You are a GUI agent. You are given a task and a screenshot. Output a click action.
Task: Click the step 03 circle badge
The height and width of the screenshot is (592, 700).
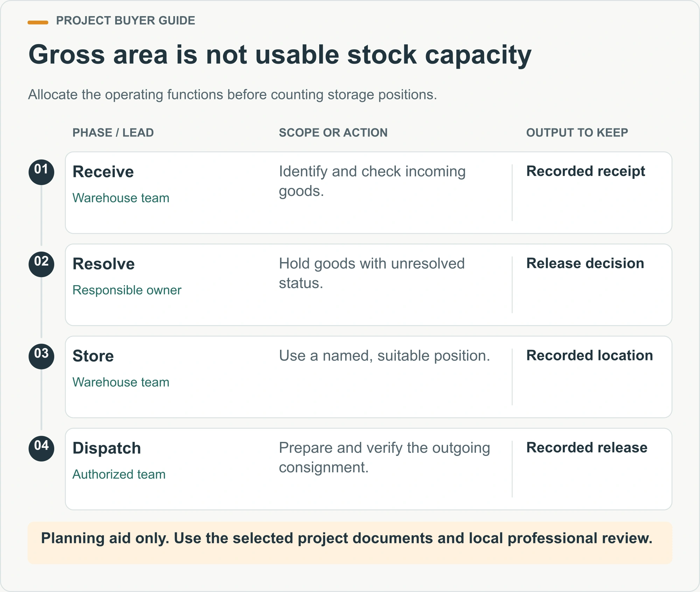[41, 356]
